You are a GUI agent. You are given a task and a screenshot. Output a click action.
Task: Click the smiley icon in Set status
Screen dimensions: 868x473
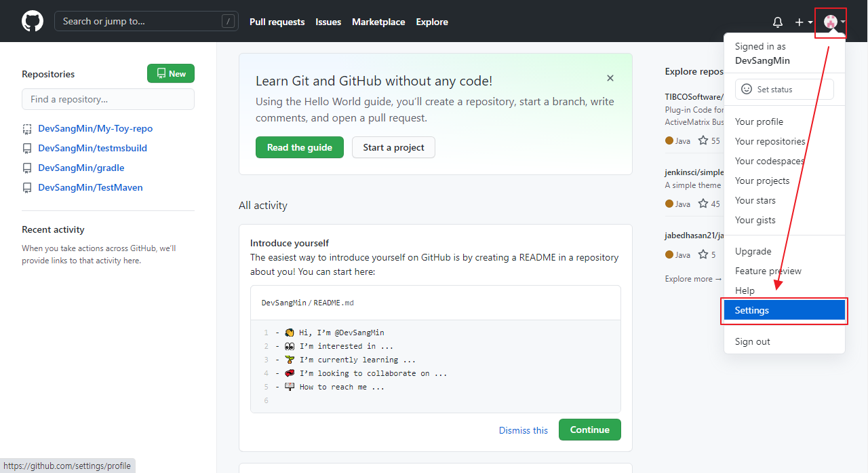point(747,89)
